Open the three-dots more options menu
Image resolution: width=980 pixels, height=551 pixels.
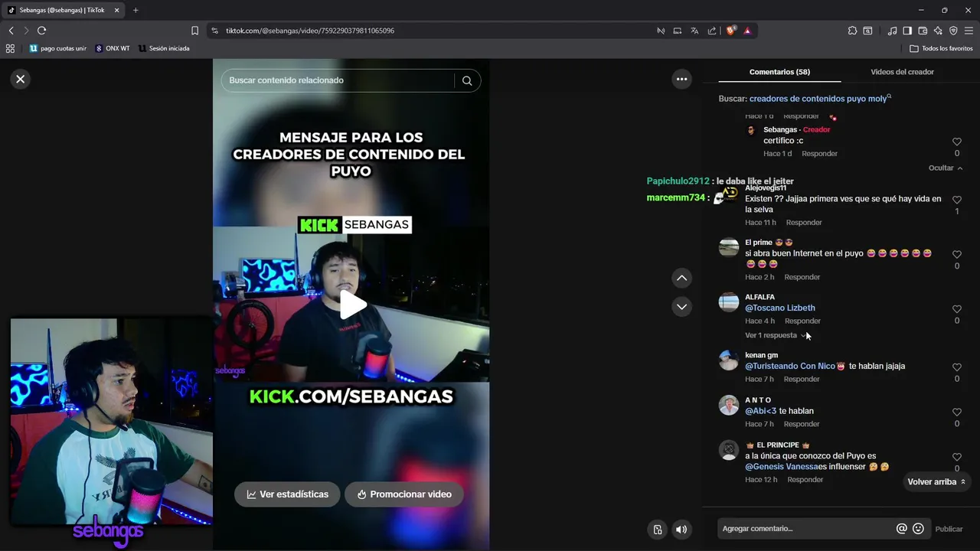681,79
